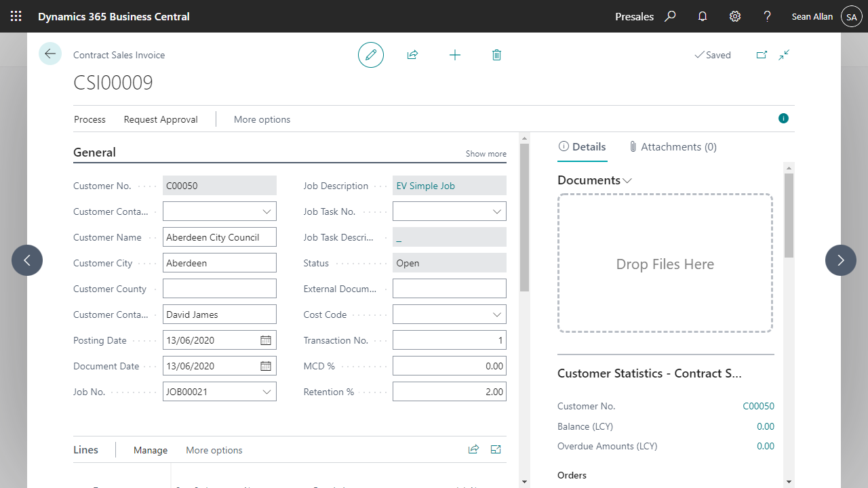Click the Presales environment name
This screenshot has height=488, width=868.
pyautogui.click(x=634, y=16)
